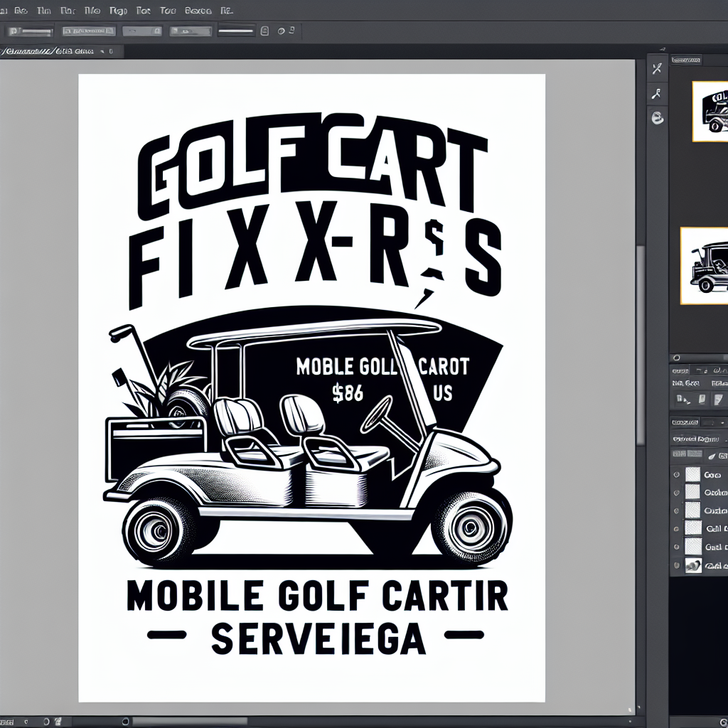Click the small circle icon right of the padlock

click(281, 31)
